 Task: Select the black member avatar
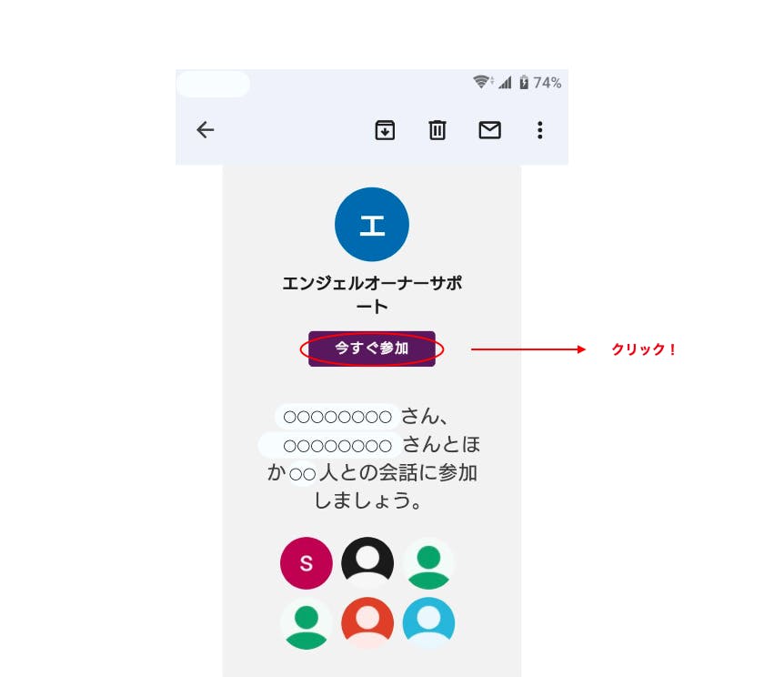(x=367, y=561)
